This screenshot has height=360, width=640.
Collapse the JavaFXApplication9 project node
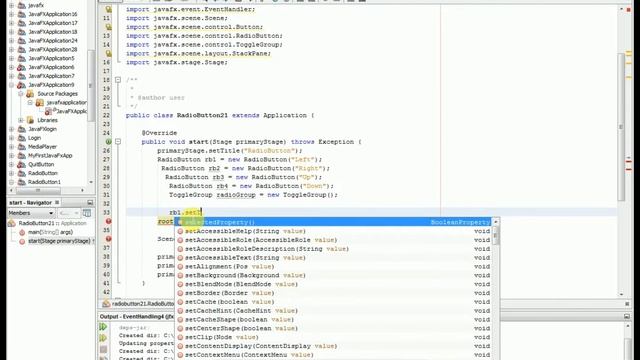pos(12,85)
